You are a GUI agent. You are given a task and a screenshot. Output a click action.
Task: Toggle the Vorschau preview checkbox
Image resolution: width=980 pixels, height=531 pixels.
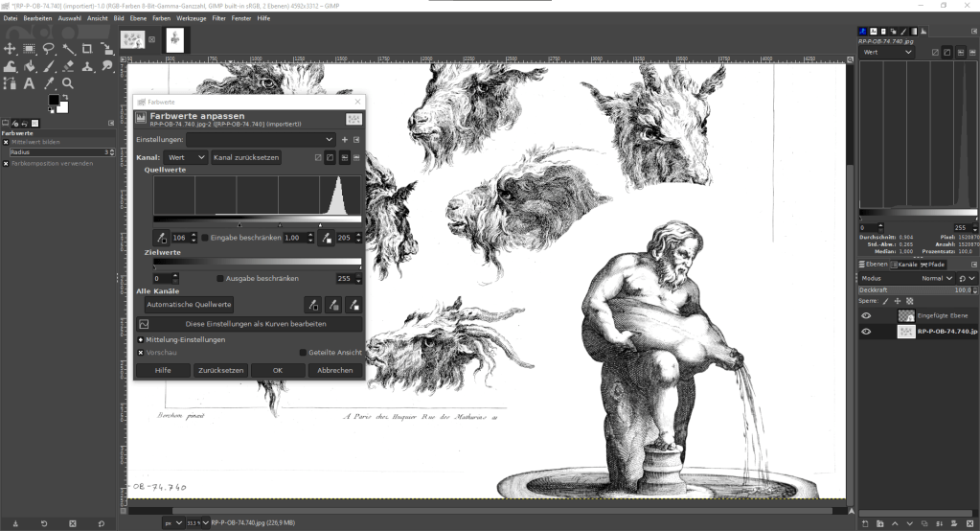coord(141,352)
